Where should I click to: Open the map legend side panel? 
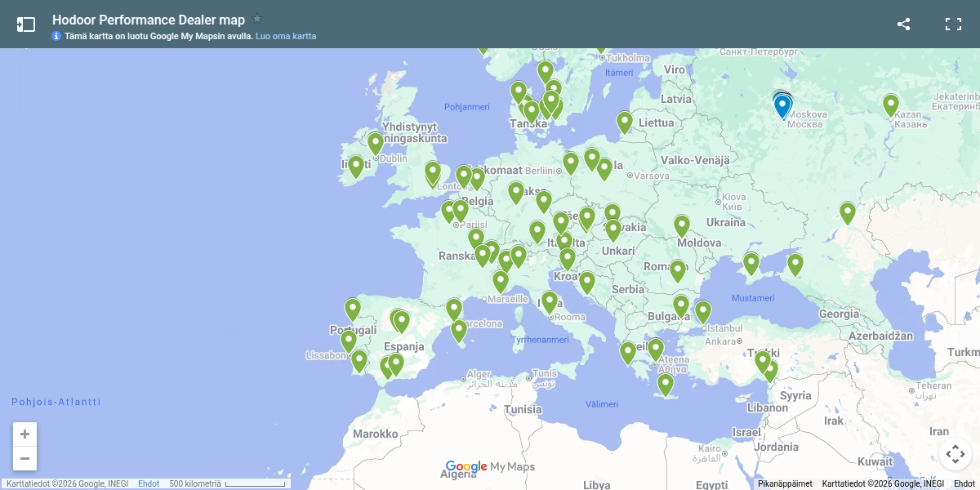coord(26,24)
